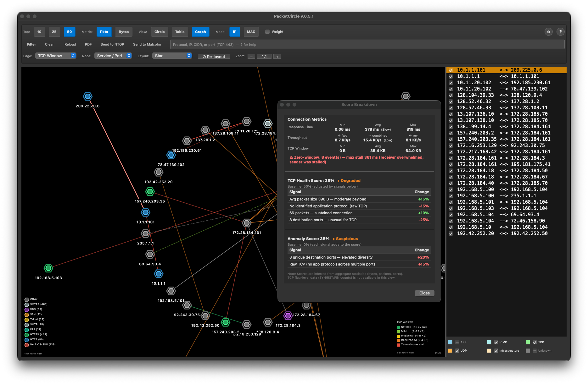
Task: Toggle the Infrastructure protocol checkbox
Action: pyautogui.click(x=496, y=351)
